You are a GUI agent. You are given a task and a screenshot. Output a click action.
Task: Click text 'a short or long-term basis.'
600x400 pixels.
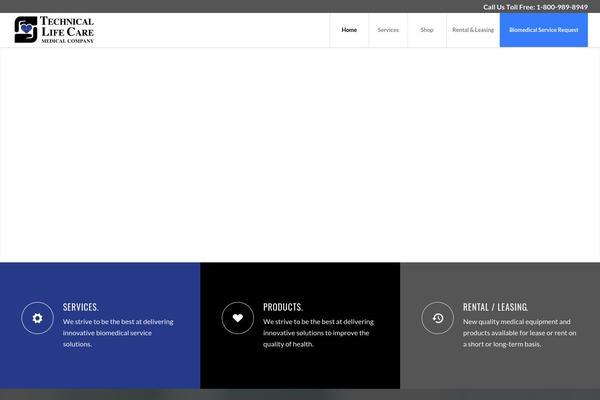(502, 344)
